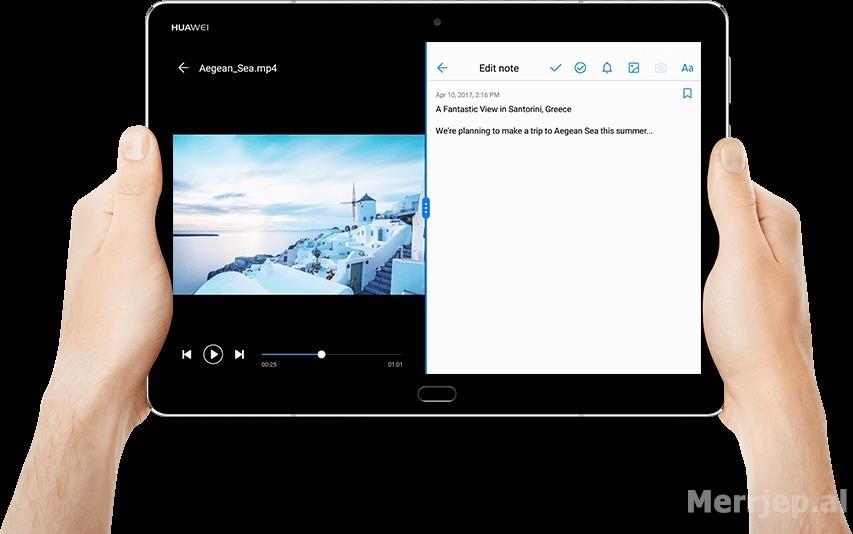This screenshot has width=853, height=534.
Task: Save the note with the checkmark icon
Action: click(556, 68)
